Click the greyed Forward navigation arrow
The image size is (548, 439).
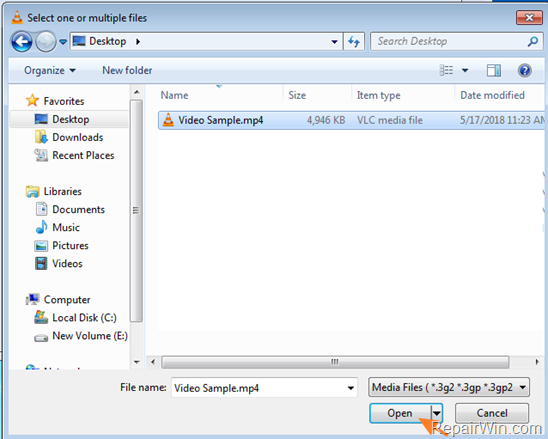pos(46,42)
